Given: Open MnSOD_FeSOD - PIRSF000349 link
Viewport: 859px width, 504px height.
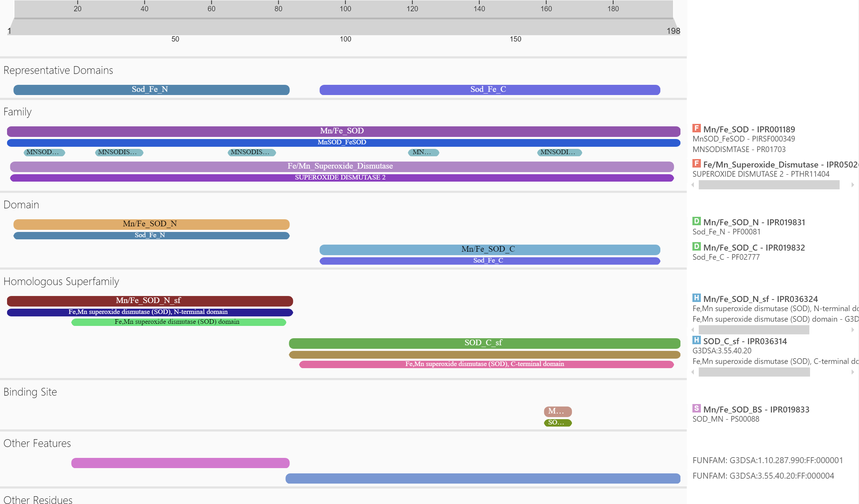Looking at the screenshot, I should 743,139.
